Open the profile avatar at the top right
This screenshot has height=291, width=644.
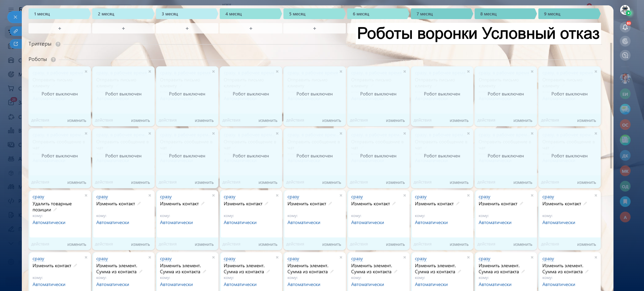625,10
